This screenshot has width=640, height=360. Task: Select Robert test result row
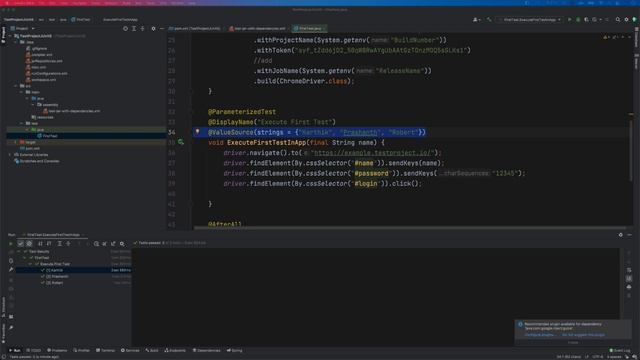(73, 282)
